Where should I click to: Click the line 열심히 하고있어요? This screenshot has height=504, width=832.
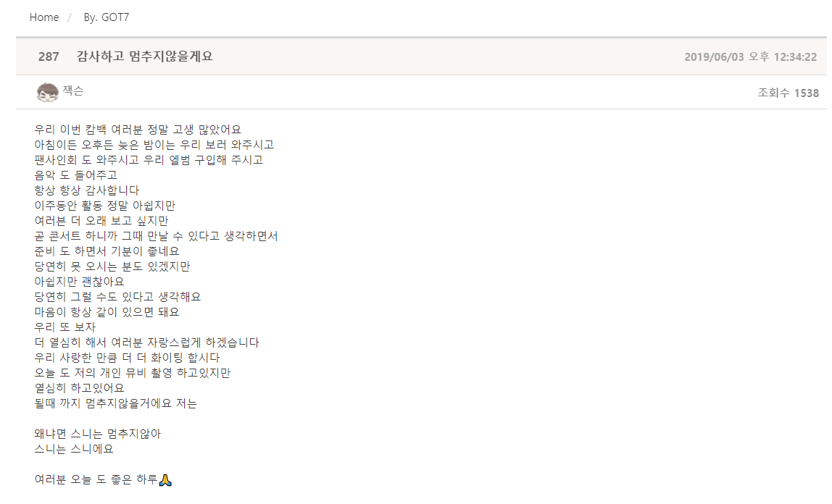coord(80,388)
